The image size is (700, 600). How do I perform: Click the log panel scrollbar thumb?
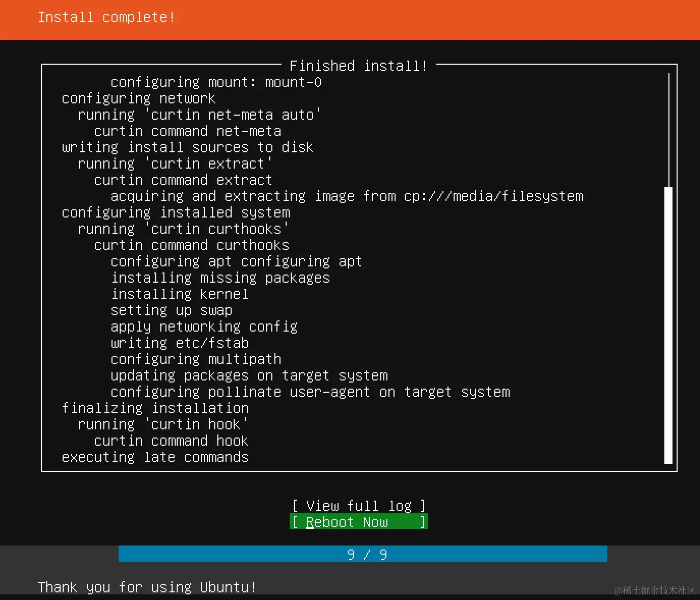pos(668,325)
